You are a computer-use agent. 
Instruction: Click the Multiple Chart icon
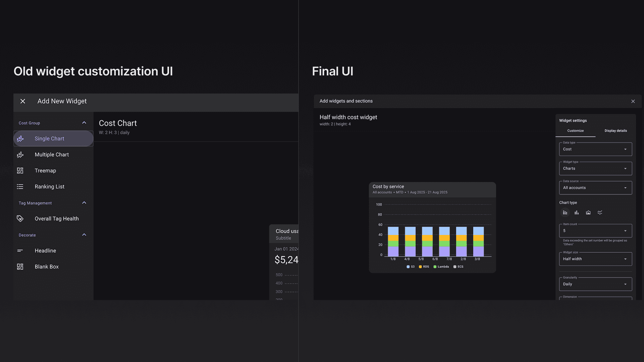point(20,155)
